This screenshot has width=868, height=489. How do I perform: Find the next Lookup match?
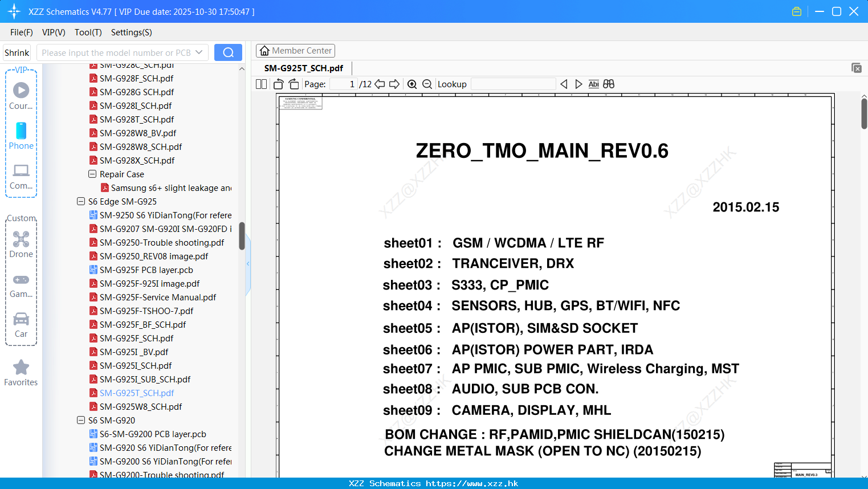[579, 84]
